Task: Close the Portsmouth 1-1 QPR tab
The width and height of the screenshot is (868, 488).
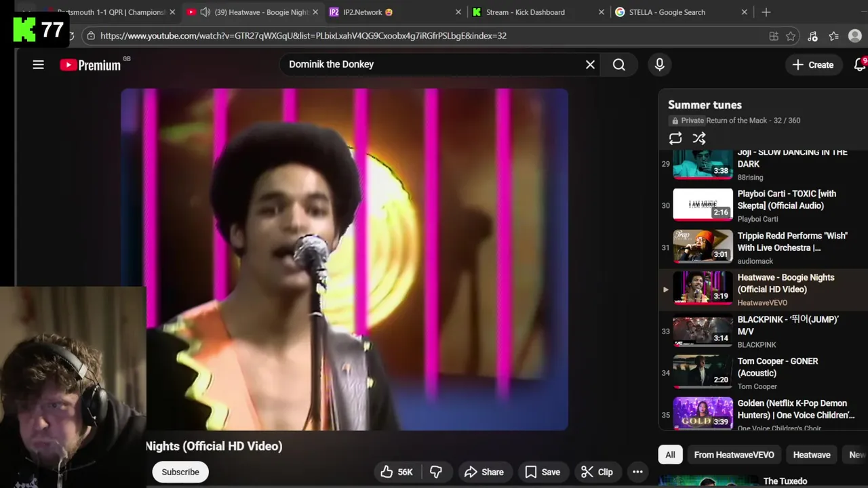Action: (172, 12)
